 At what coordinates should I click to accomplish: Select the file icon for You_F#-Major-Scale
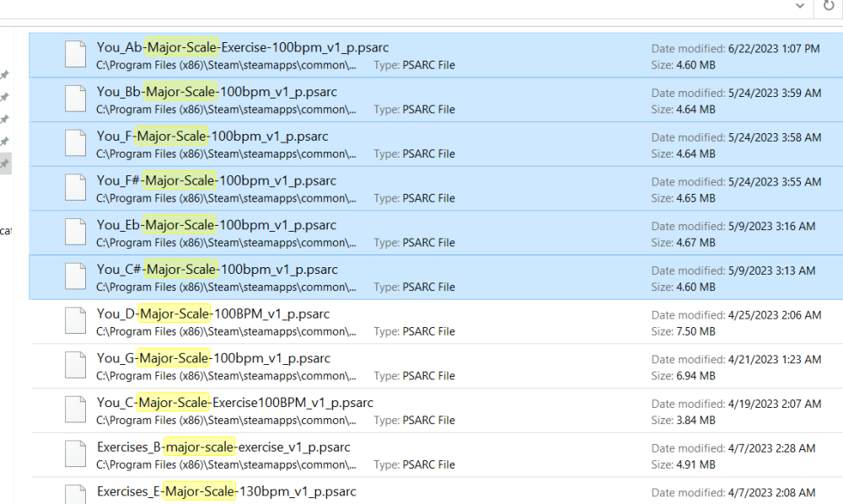pos(76,189)
